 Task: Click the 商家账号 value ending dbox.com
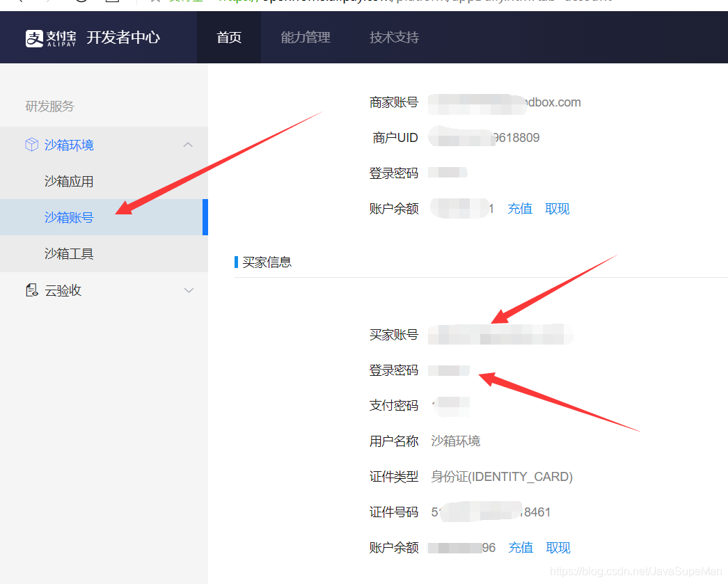[504, 102]
